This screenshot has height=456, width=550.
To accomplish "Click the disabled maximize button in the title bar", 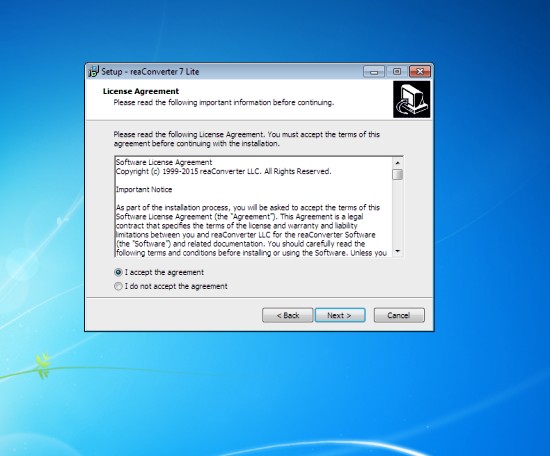I will pyautogui.click(x=397, y=72).
